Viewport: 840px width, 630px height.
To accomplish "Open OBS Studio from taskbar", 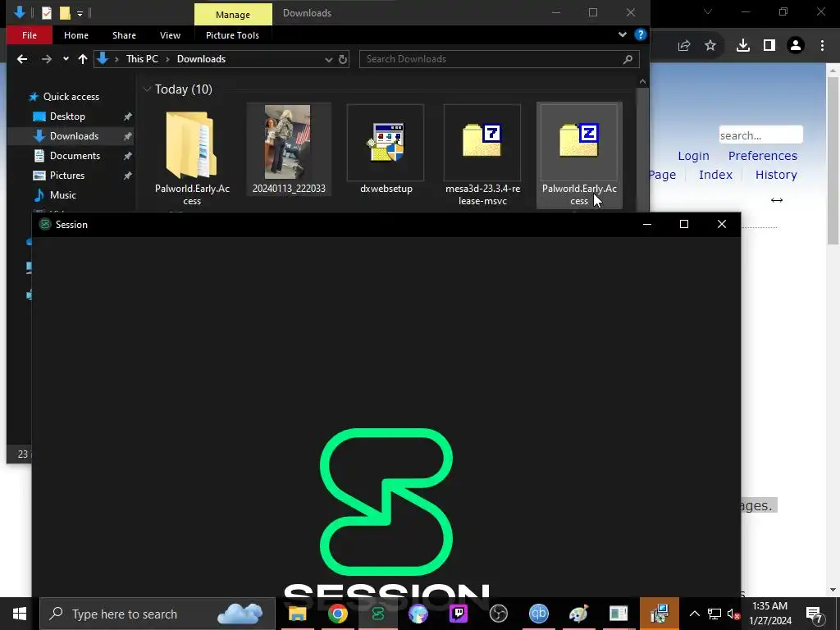I will (x=498, y=614).
